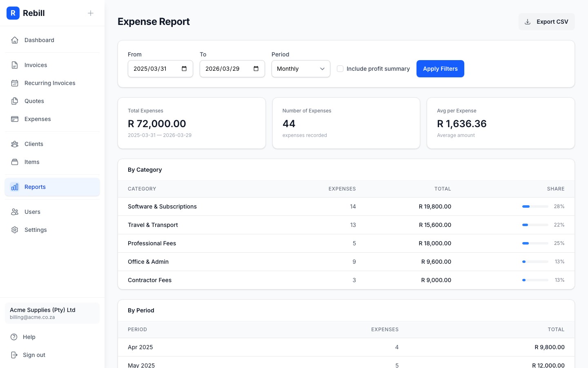The height and width of the screenshot is (368, 588).
Task: Click the Dashboard icon in the sidebar
Action: click(x=15, y=40)
